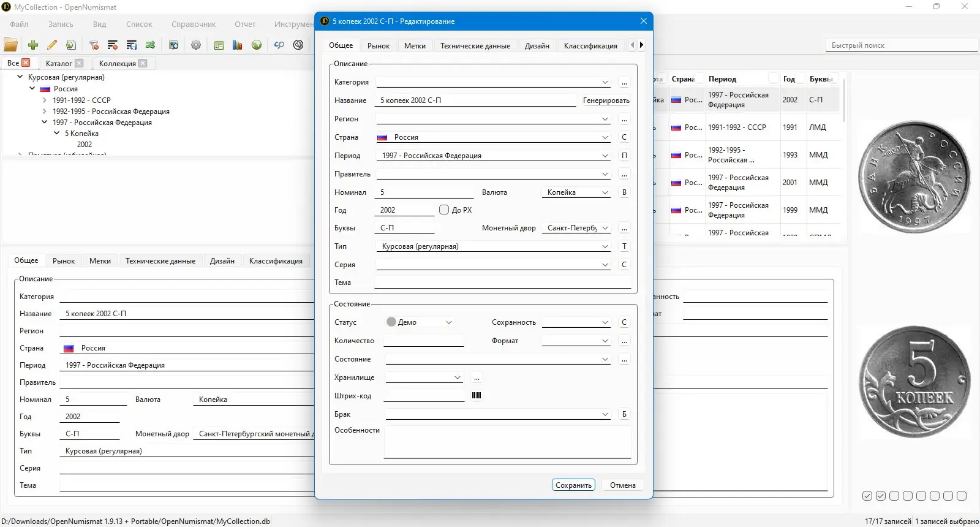Click the green shuffle-arrows toolbar icon
This screenshot has width=980, height=527.
pyautogui.click(x=150, y=45)
